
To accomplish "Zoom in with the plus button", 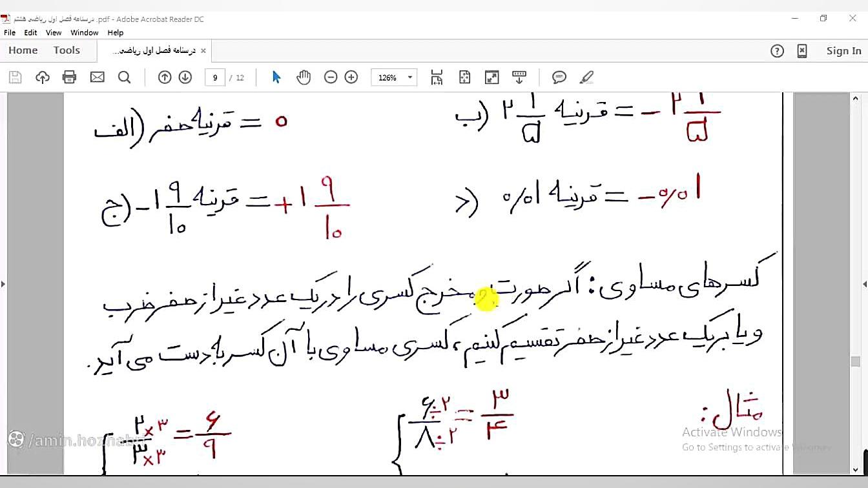I will [351, 77].
